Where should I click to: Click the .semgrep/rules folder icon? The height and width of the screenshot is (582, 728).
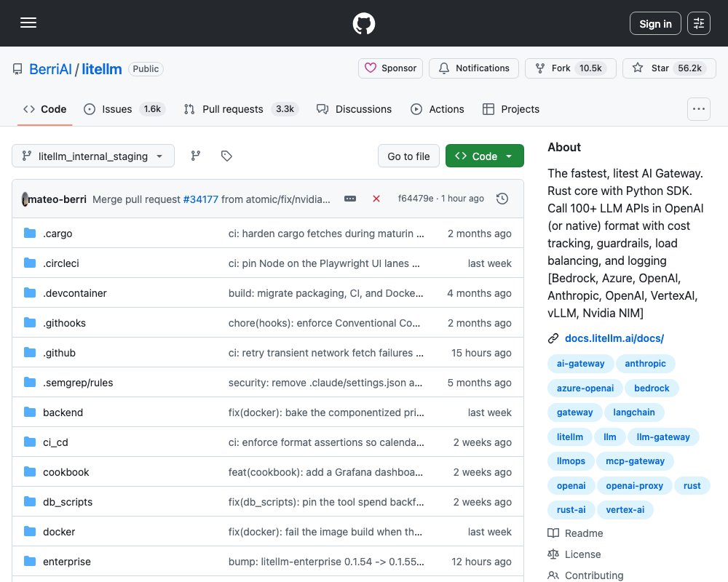click(30, 383)
